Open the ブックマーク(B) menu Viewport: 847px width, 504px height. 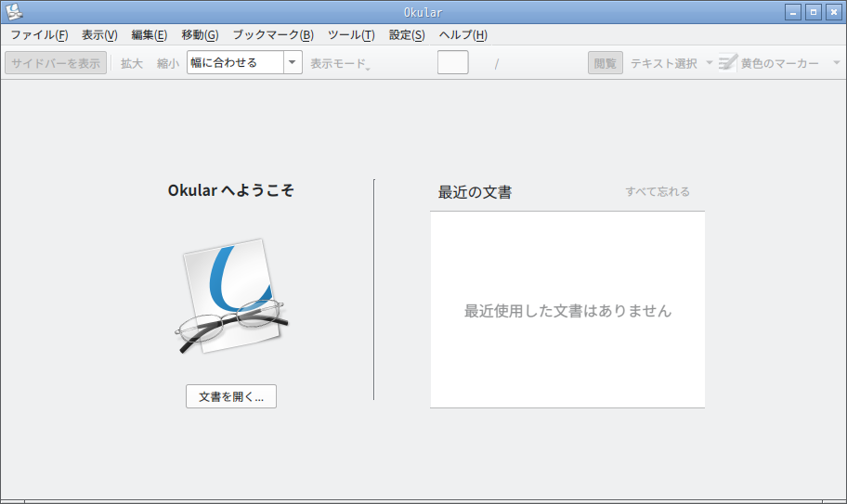click(x=273, y=35)
